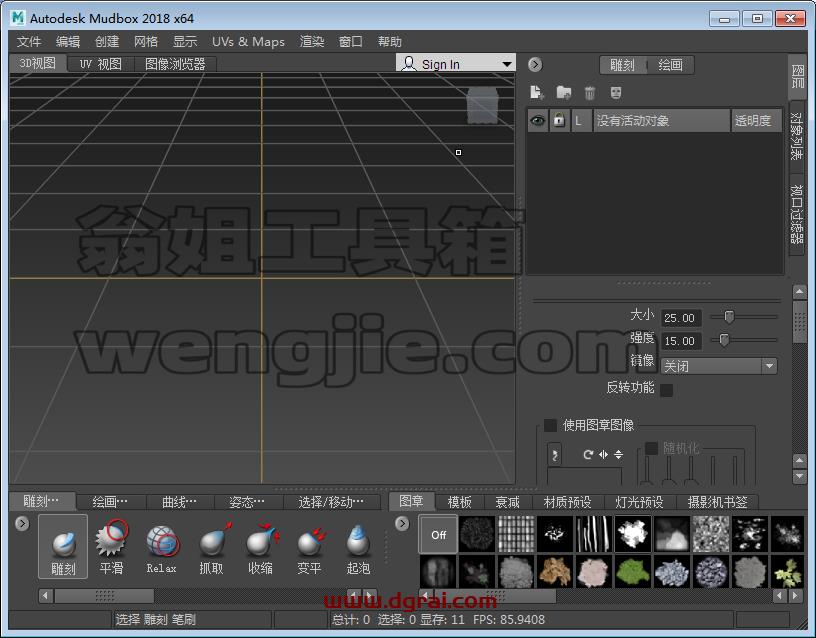This screenshot has width=816, height=638.
Task: Open the 显示 menu
Action: (185, 41)
